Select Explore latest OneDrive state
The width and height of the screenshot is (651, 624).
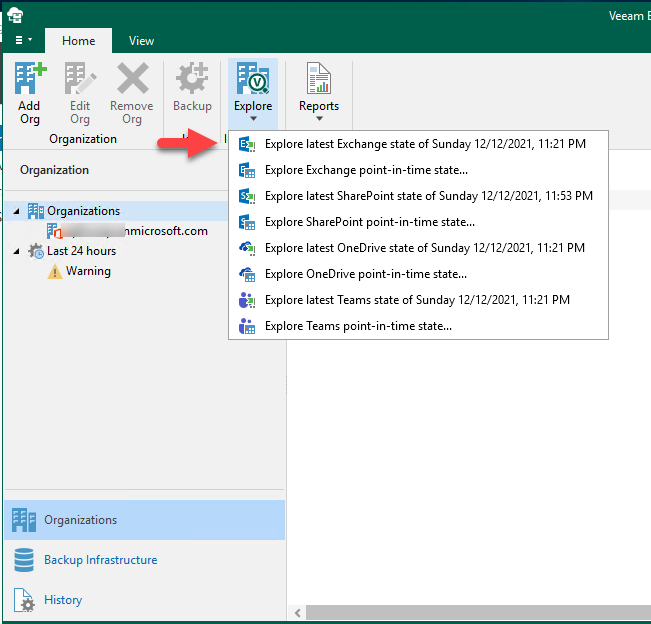pos(424,248)
